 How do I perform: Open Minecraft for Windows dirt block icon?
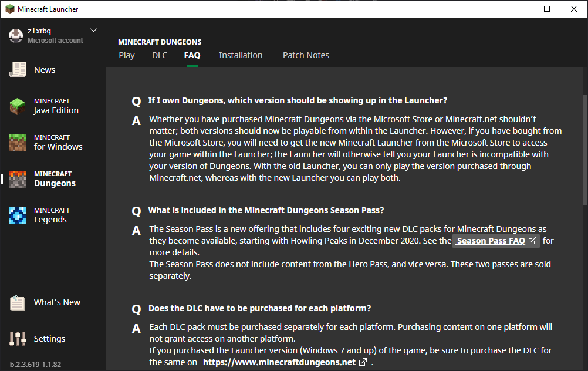coord(17,143)
